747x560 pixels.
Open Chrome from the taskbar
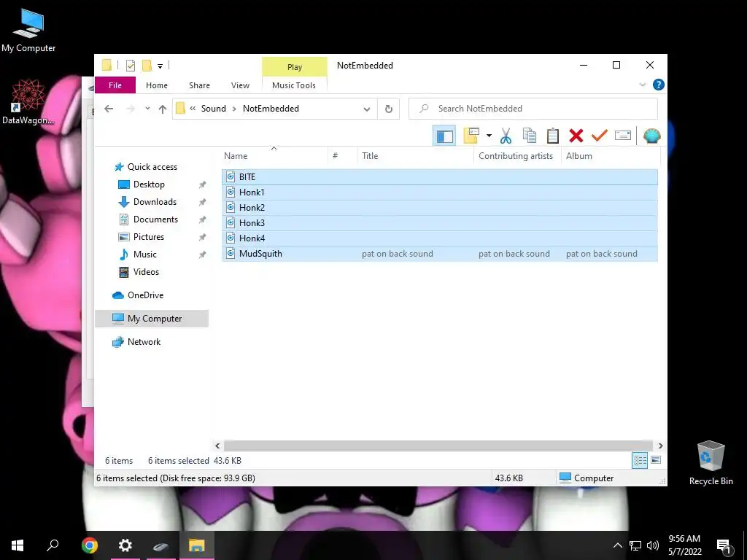(x=89, y=545)
